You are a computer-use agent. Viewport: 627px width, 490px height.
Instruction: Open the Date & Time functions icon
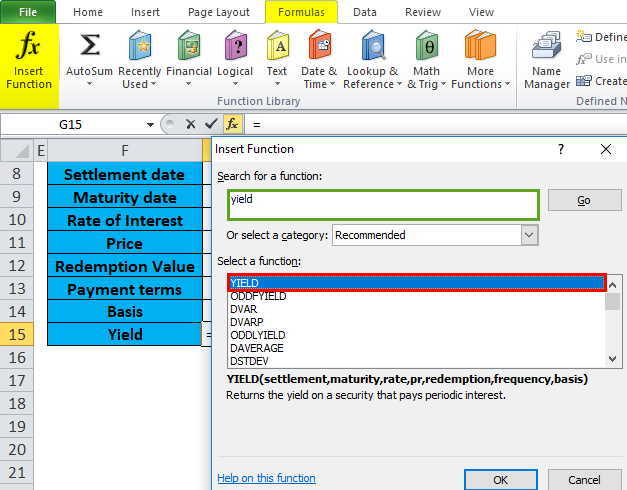click(319, 45)
